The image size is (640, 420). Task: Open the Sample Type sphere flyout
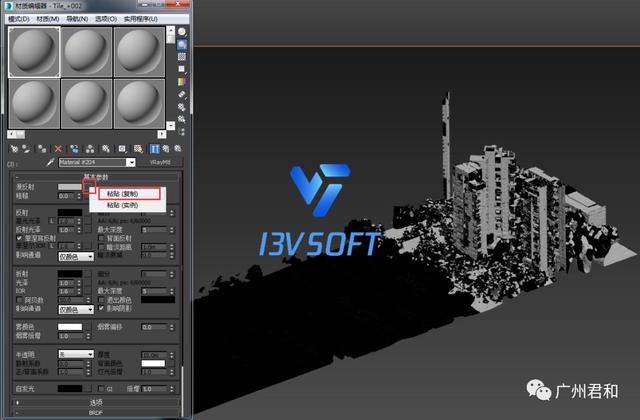[182, 32]
